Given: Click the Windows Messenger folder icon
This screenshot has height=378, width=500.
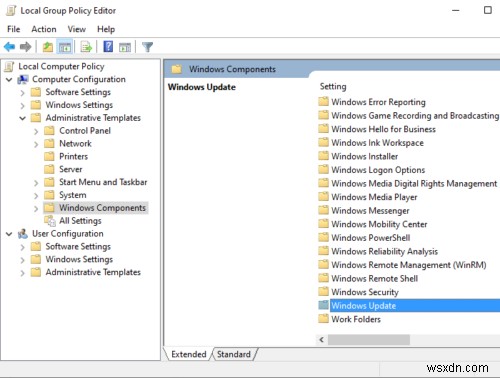Looking at the screenshot, I should (323, 210).
